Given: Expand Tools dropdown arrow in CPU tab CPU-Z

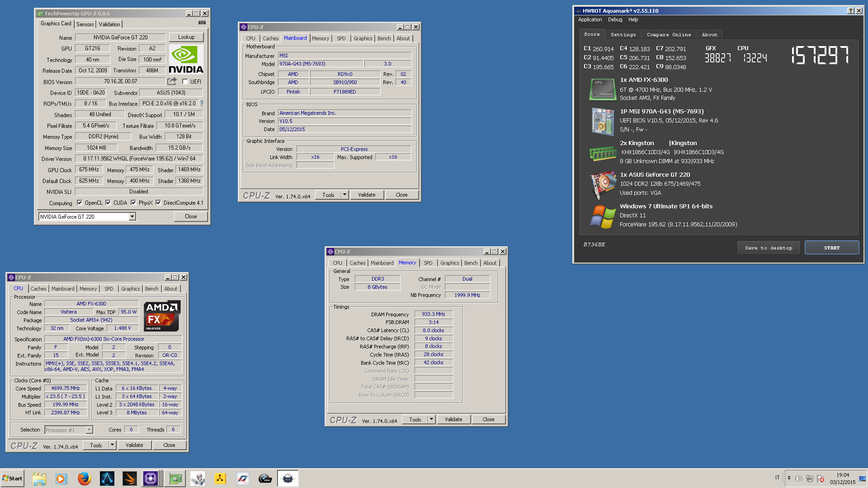Looking at the screenshot, I should pos(112,445).
